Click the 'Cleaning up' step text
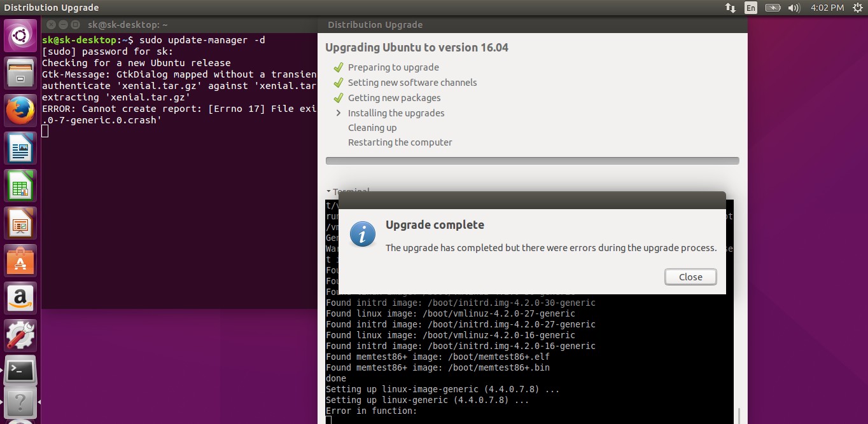This screenshot has width=868, height=424. click(x=372, y=128)
